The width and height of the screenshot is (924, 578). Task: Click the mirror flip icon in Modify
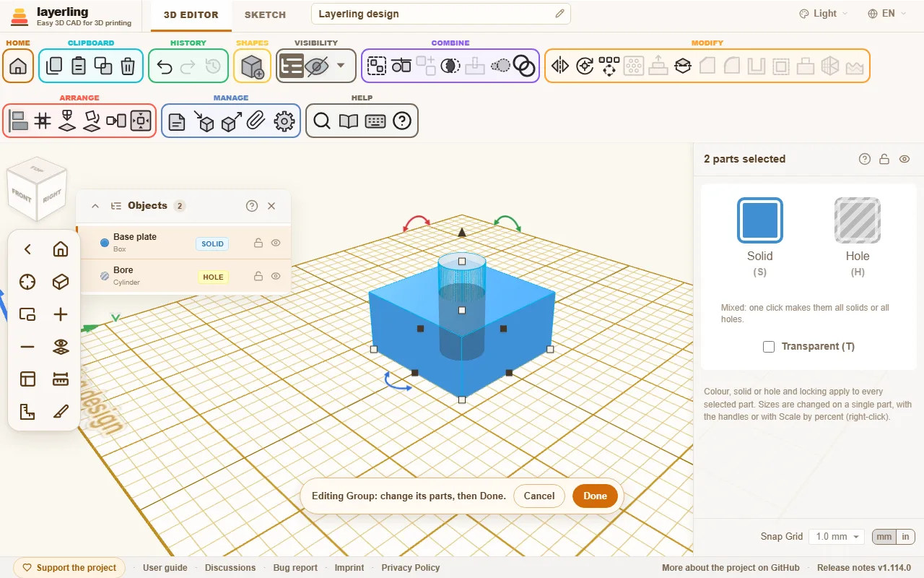click(560, 66)
